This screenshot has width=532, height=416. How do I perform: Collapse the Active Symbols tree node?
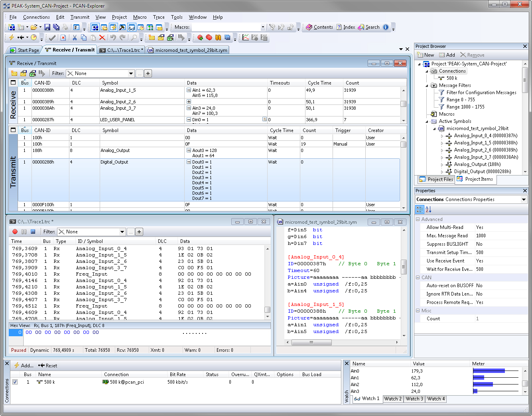[x=427, y=121]
